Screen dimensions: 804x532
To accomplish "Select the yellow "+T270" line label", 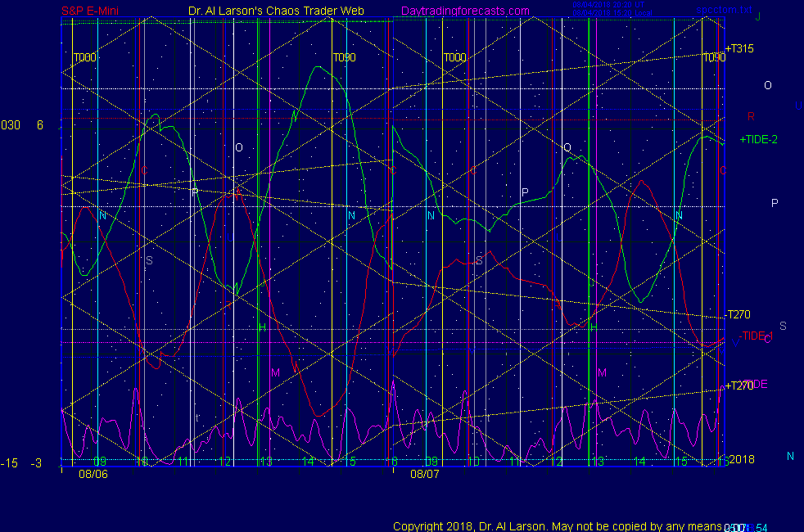I will (x=739, y=385).
